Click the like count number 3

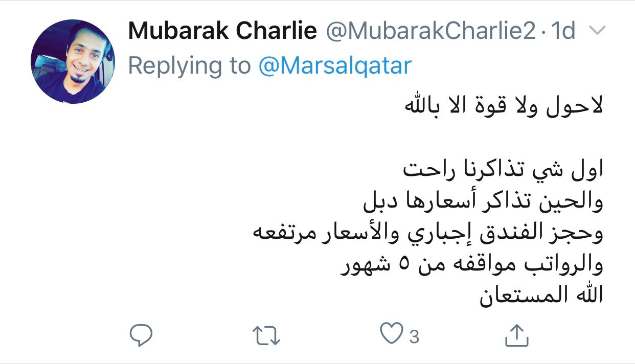414,336
